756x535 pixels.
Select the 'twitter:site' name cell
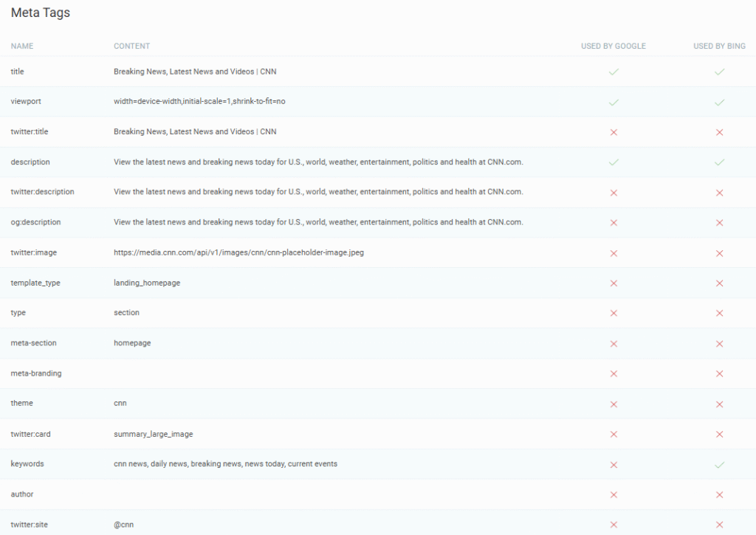tap(30, 525)
